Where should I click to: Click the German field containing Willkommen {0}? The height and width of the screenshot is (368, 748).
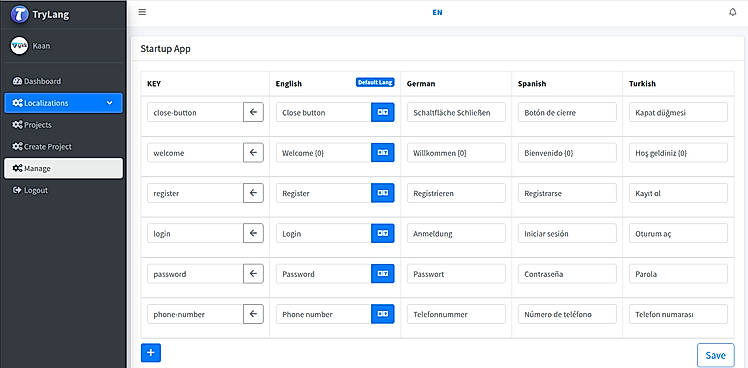[x=456, y=153]
